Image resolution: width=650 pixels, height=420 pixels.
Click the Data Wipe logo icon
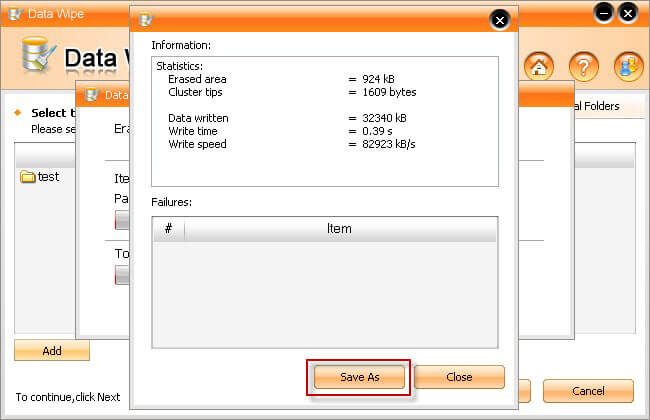click(38, 54)
